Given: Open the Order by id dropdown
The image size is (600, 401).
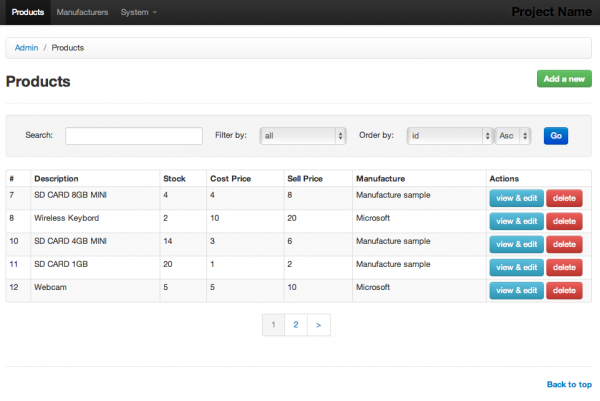Looking at the screenshot, I should tap(449, 135).
